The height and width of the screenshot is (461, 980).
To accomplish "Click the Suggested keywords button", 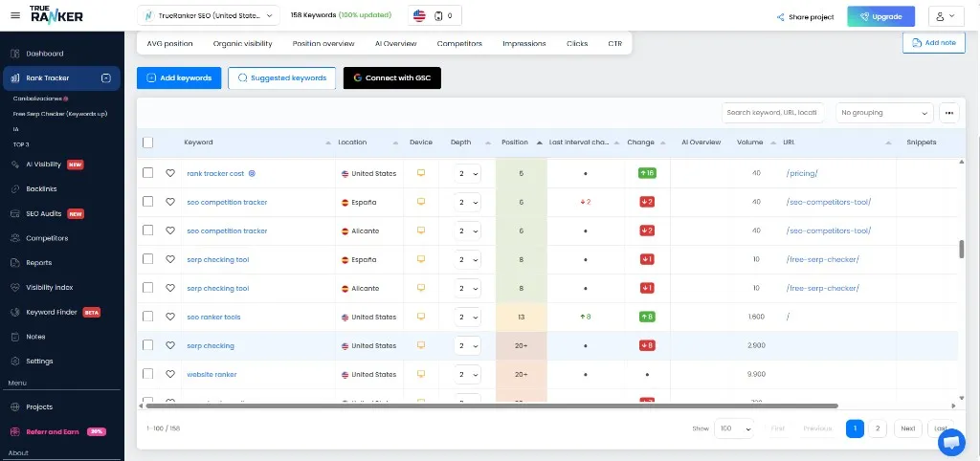I will click(x=282, y=78).
